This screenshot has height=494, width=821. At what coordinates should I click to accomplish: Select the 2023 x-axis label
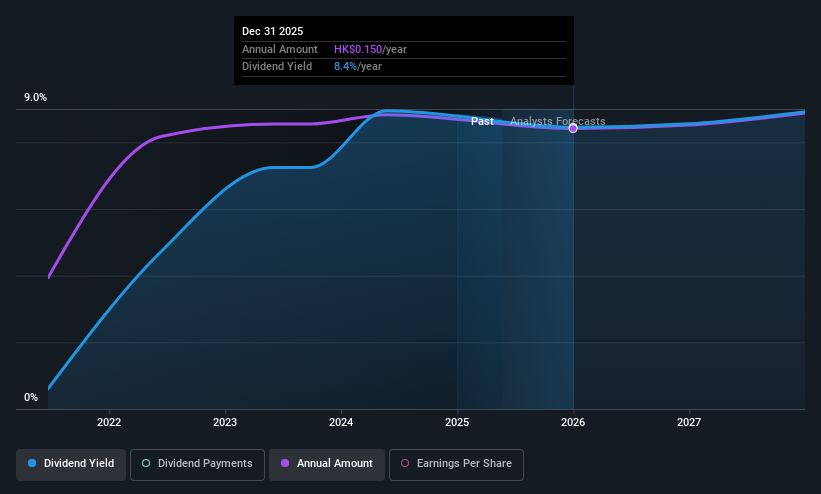point(225,422)
